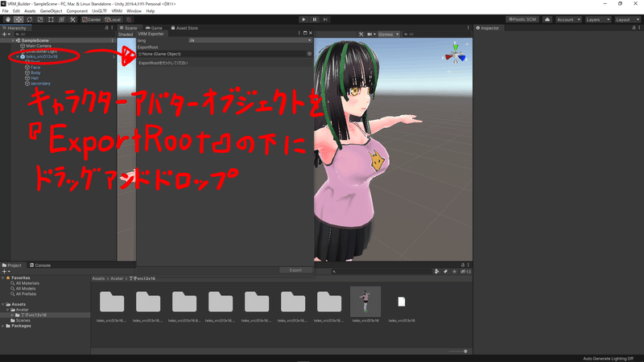The image size is (644, 362).
Task: Open SampleScene context options menu
Action: coord(112,41)
